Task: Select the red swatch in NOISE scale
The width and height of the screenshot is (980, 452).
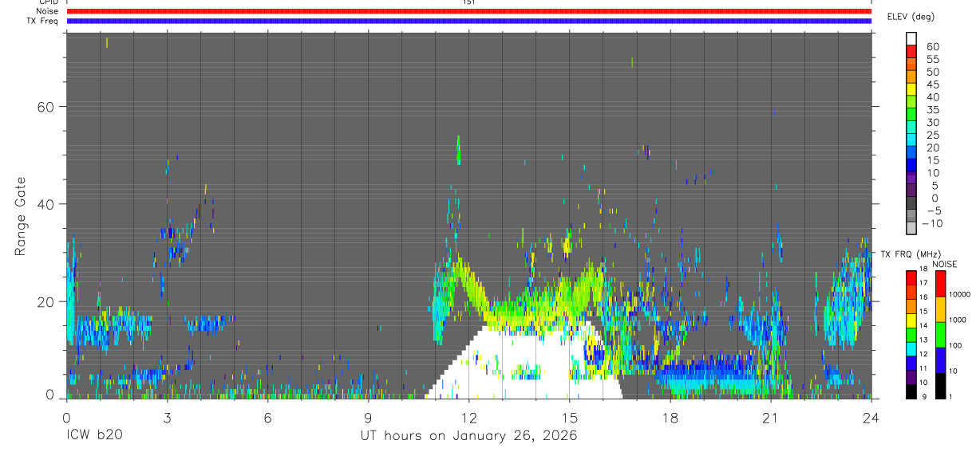Action: click(940, 284)
